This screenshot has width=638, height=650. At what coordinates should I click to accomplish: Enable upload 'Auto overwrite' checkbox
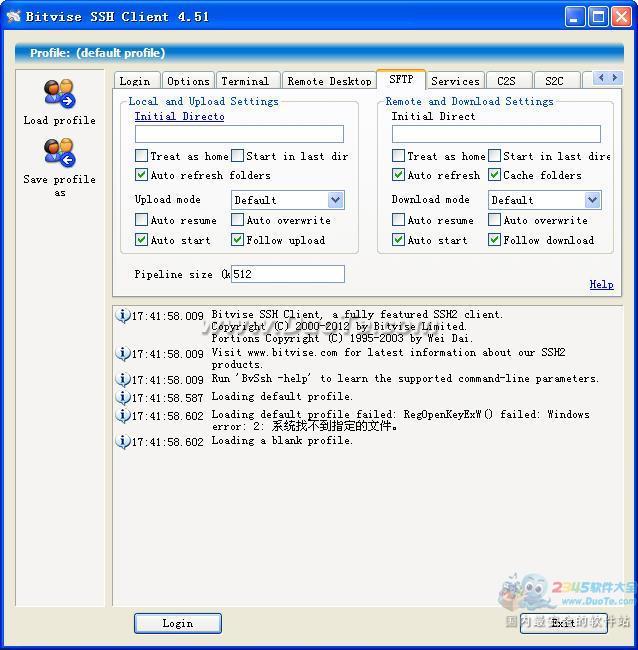(237, 219)
